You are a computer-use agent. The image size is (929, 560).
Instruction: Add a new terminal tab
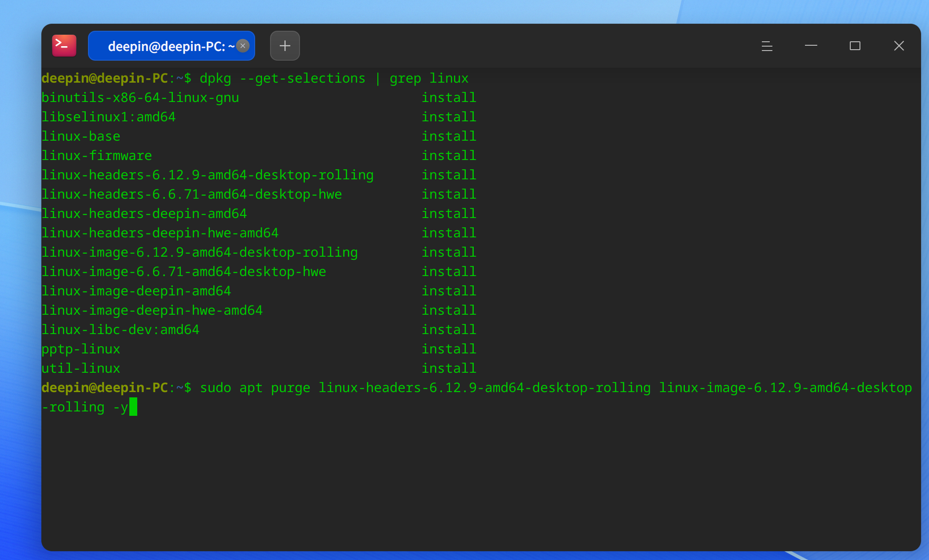[x=285, y=46]
